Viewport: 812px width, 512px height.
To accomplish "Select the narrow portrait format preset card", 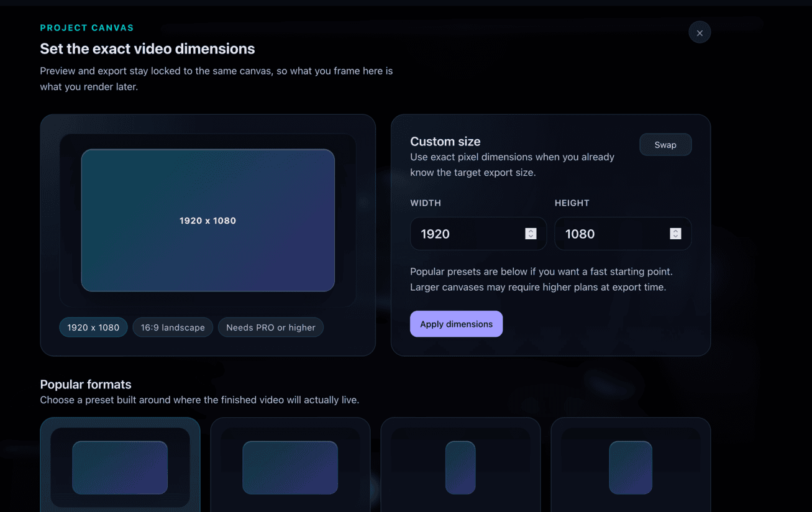I will point(460,466).
